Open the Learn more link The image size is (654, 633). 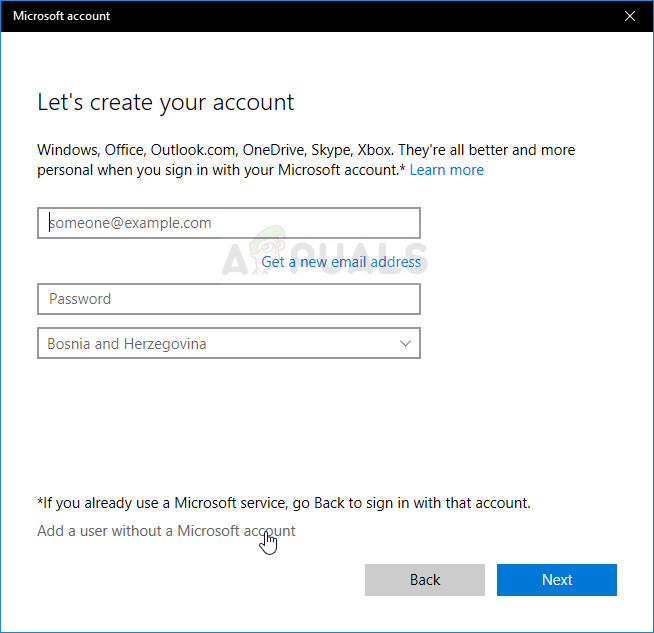(x=446, y=170)
